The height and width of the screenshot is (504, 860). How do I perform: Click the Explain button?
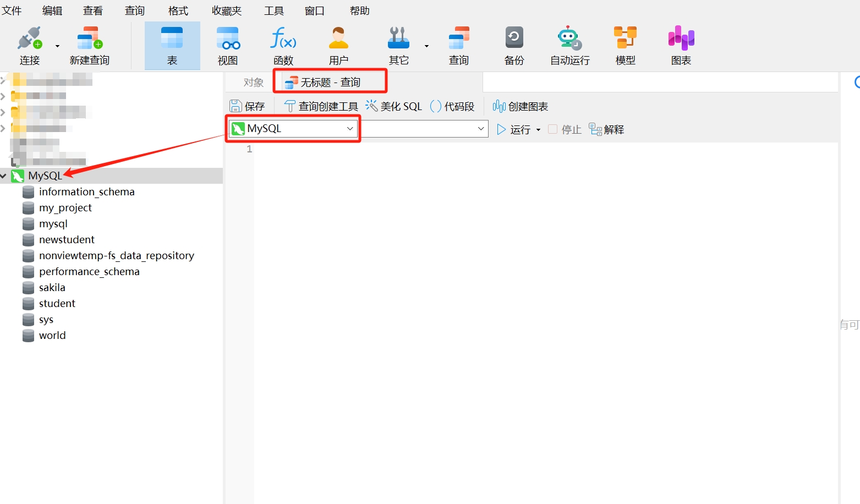[606, 129]
